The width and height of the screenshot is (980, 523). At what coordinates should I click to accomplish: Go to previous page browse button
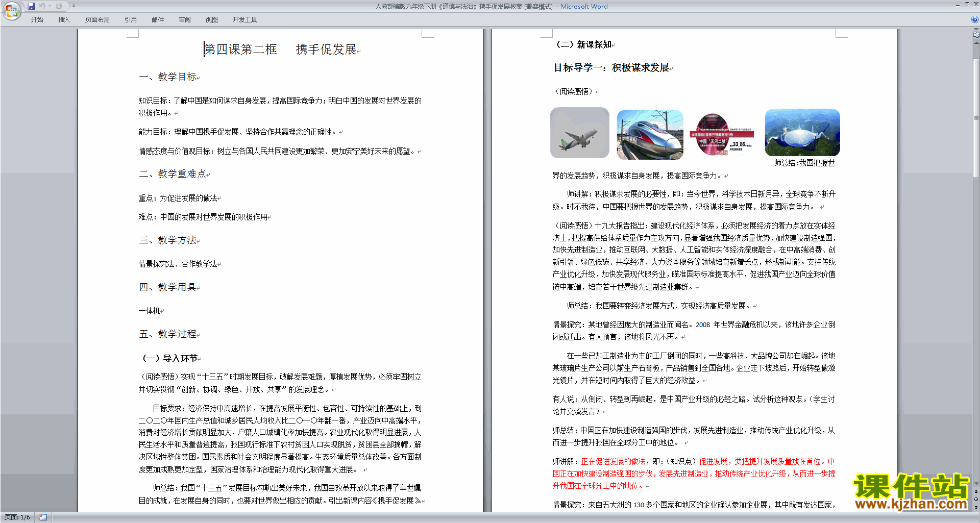976,492
